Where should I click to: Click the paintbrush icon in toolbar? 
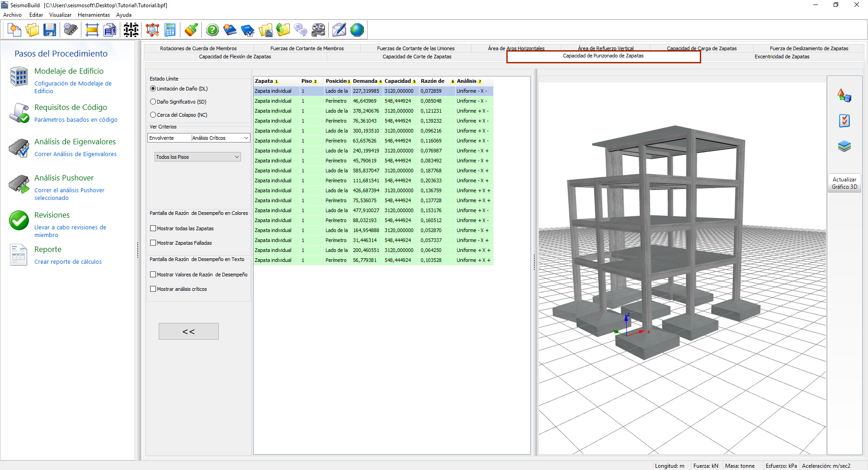[x=191, y=30]
